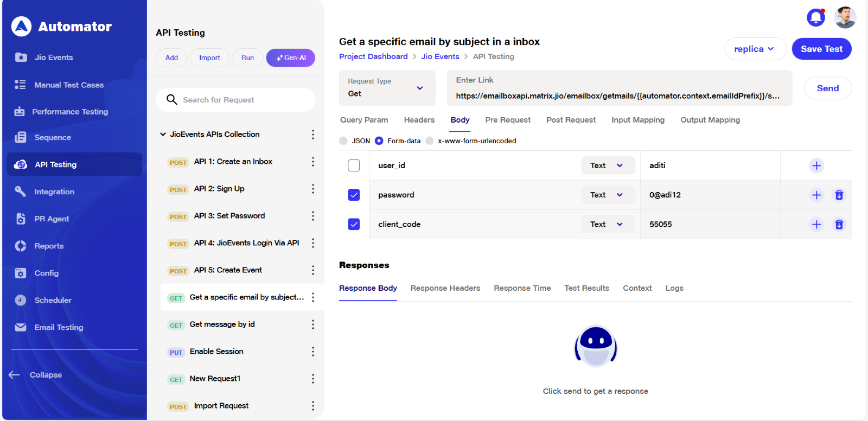The width and height of the screenshot is (868, 421).
Task: Enable the user_id checkbox
Action: [354, 165]
